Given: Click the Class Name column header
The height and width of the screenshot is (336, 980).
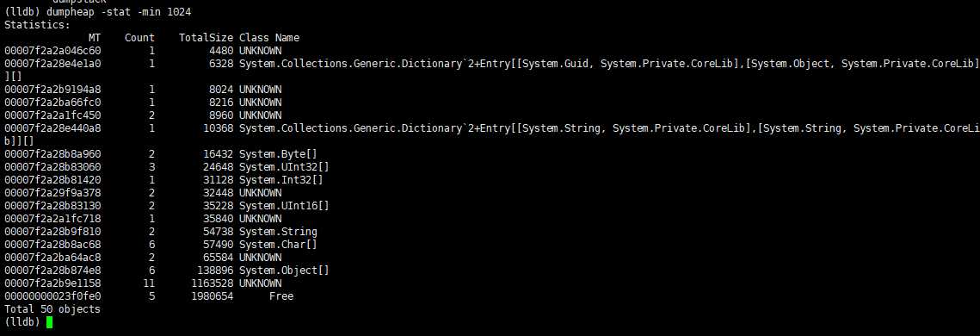Looking at the screenshot, I should 269,38.
